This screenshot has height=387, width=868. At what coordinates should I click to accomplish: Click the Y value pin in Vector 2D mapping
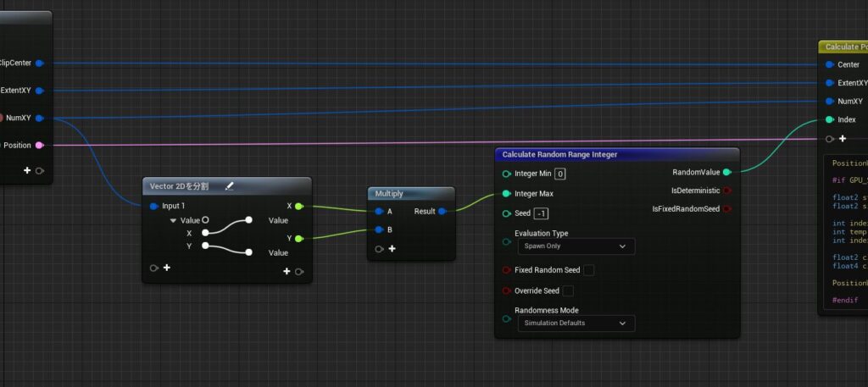tap(205, 246)
